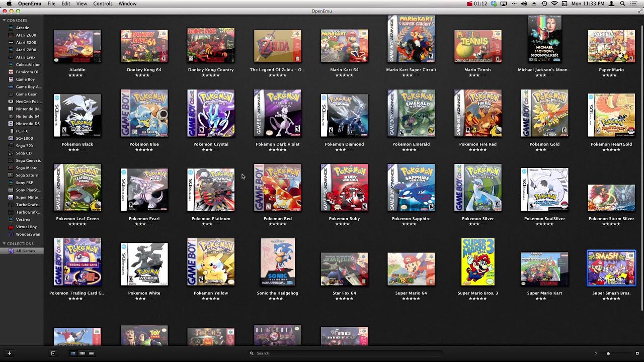Screen dimensions: 644x362
Task: Adjust the cover size slider
Action: [x=608, y=353]
